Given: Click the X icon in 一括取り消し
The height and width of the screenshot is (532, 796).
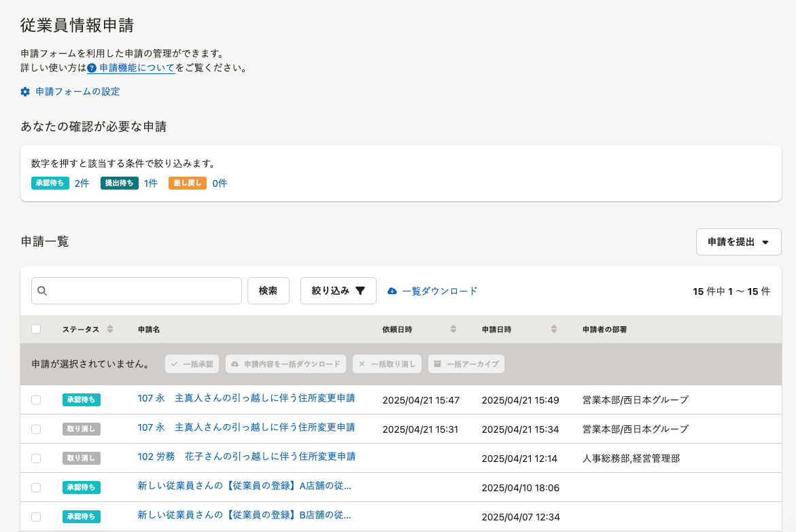Looking at the screenshot, I should (362, 364).
